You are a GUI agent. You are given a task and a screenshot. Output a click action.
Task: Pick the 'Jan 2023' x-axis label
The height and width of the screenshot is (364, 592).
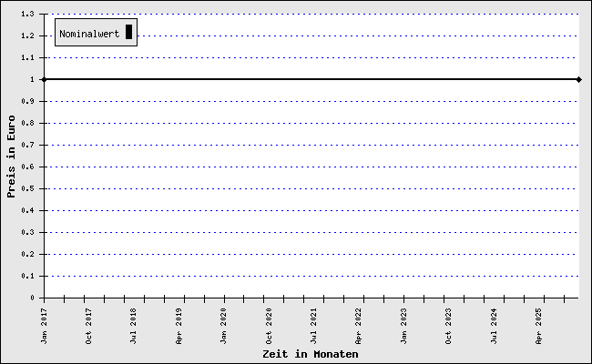click(404, 325)
